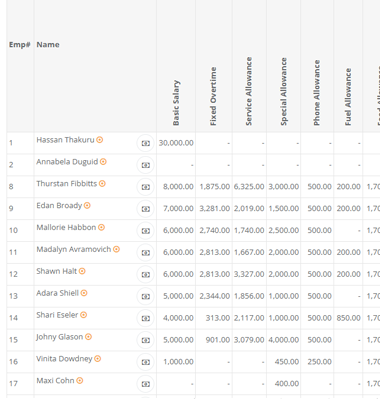Select the Emp# column header
Image resolution: width=380 pixels, height=399 pixels.
tap(19, 45)
